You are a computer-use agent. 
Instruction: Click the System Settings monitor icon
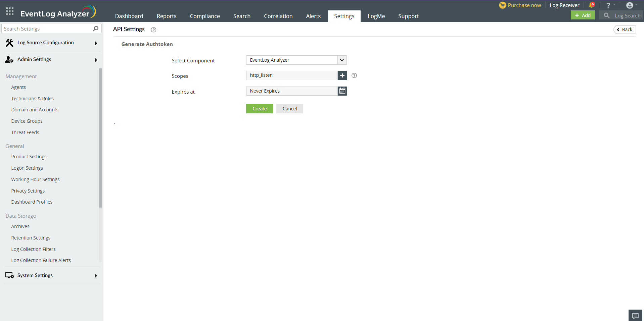click(9, 275)
